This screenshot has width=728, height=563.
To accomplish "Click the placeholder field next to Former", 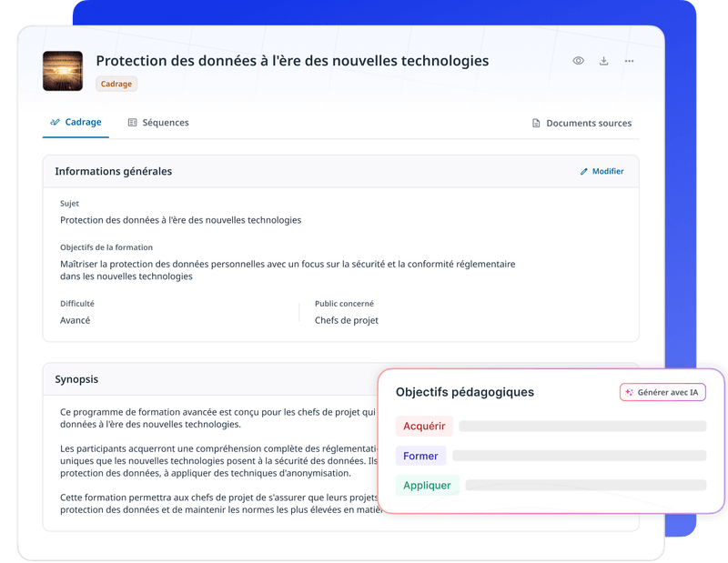I will pyautogui.click(x=580, y=456).
